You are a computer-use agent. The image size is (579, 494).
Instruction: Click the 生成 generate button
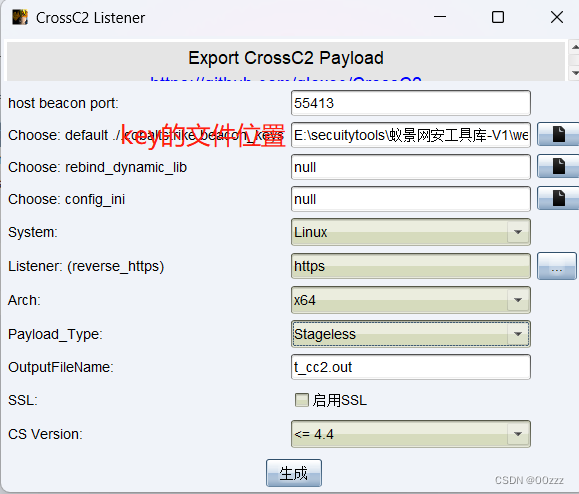point(294,473)
